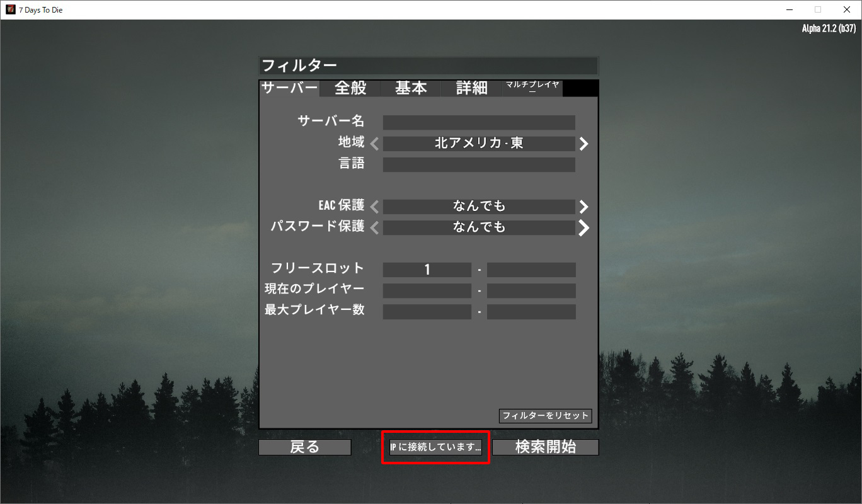Open the 基本 filter tab
862x504 pixels.
411,88
